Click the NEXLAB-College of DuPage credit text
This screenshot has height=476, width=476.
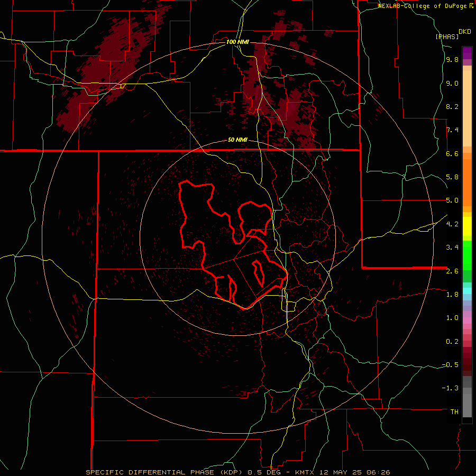click(x=423, y=6)
